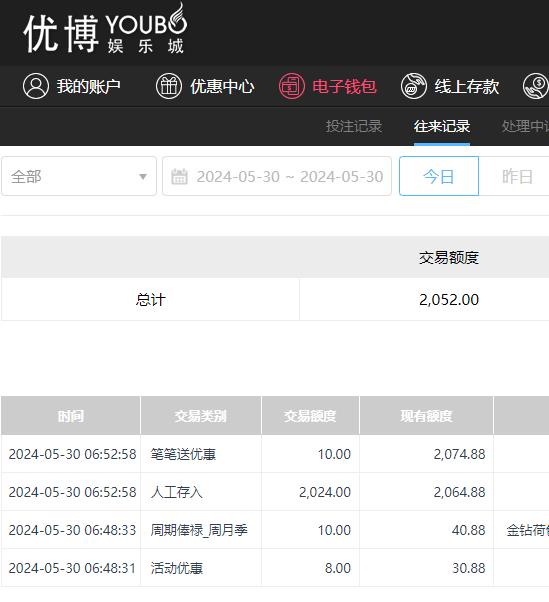Click the hand-with-dollar-coin icon at right edge
This screenshot has width=549, height=602.
pyautogui.click(x=536, y=86)
